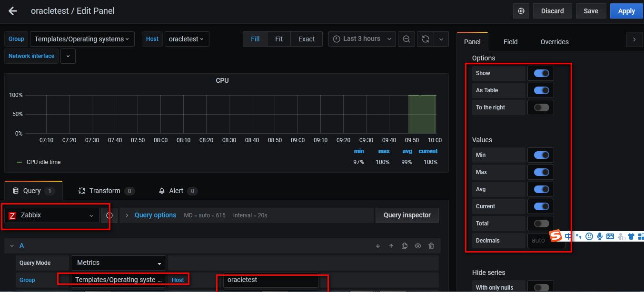The height and width of the screenshot is (292, 644).
Task: Delete query A with trash icon
Action: point(431,246)
